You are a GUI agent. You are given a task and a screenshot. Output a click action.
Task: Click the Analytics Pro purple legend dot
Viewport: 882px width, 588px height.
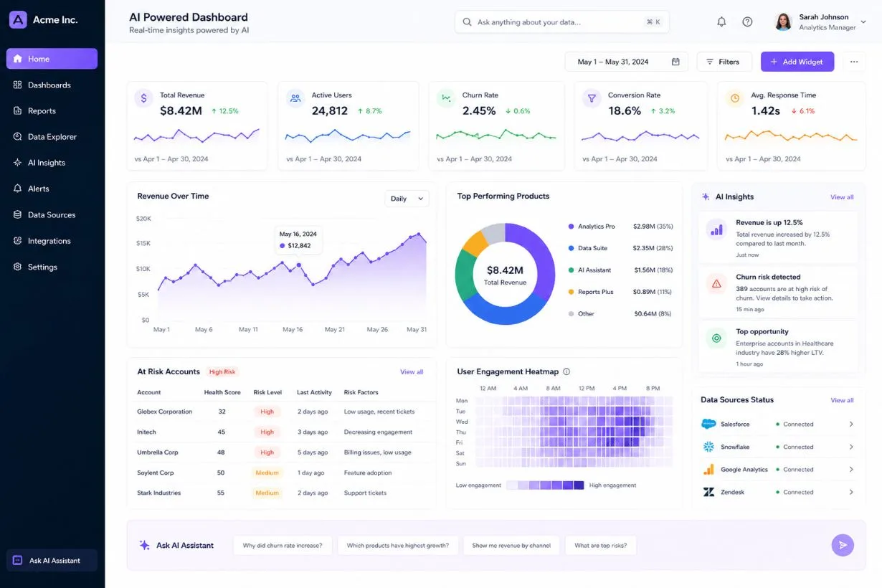tap(571, 227)
